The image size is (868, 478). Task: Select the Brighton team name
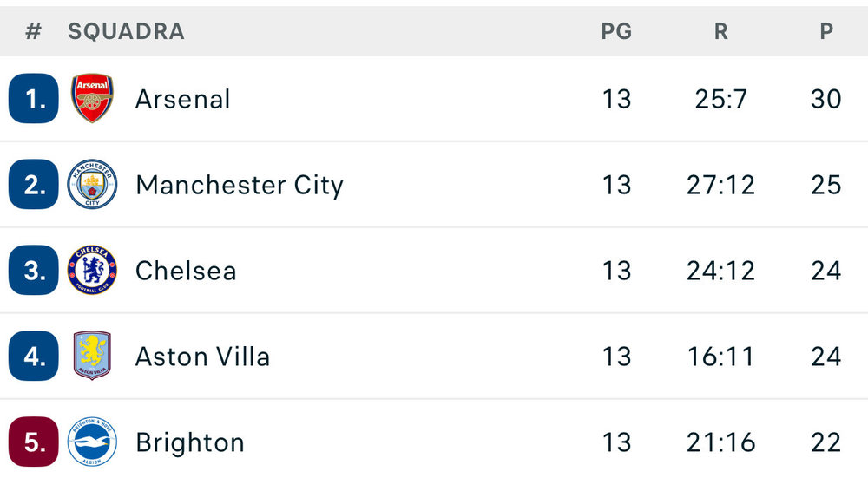coord(189,442)
